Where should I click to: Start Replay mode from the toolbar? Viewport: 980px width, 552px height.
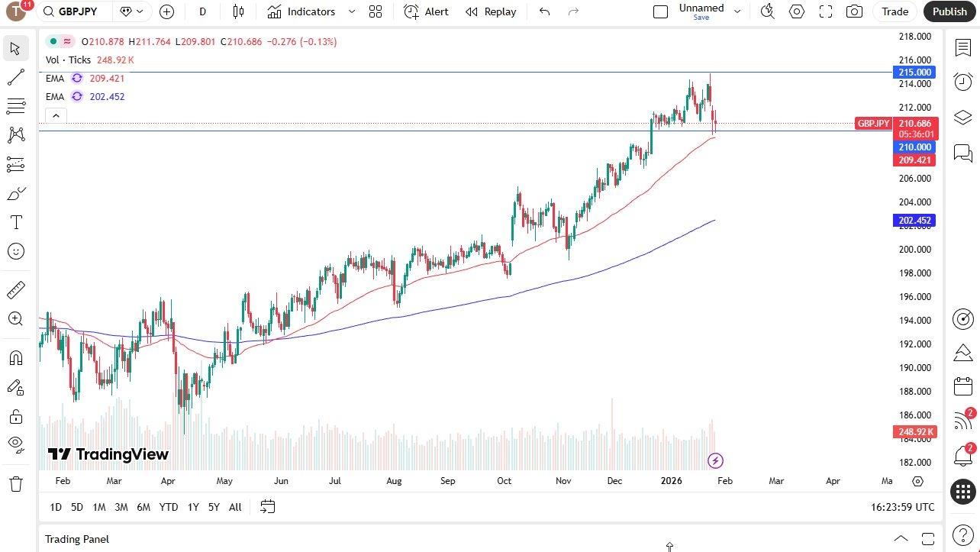click(490, 11)
